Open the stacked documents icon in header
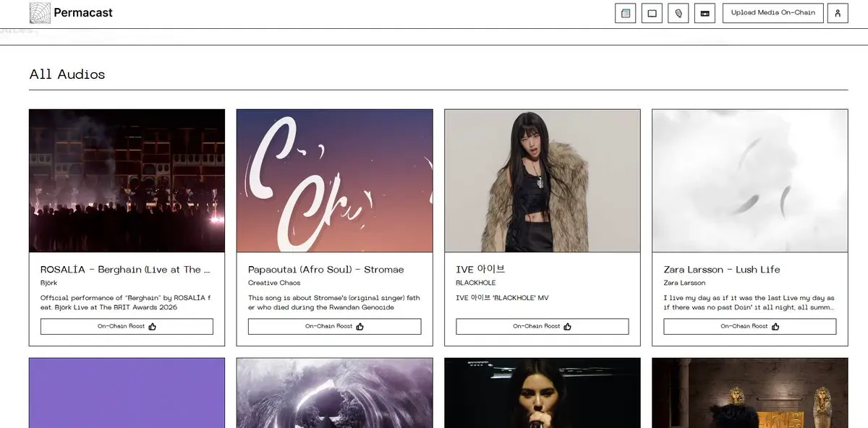 (x=626, y=13)
